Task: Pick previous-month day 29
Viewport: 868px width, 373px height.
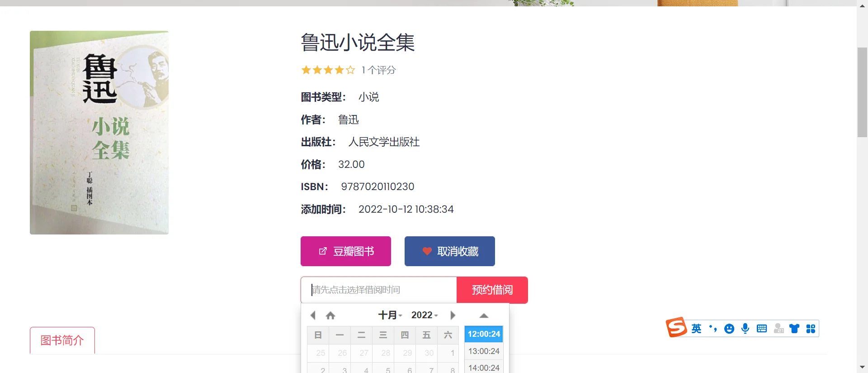Action: point(405,353)
